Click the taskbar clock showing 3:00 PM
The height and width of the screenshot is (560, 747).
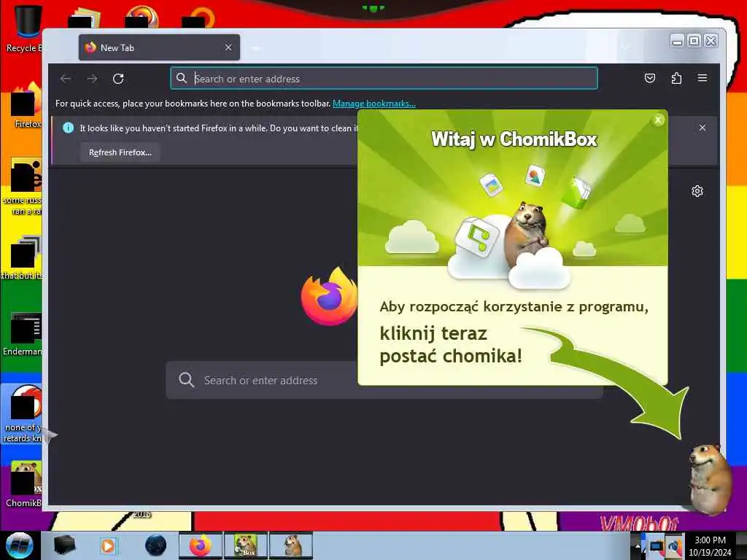point(710,545)
